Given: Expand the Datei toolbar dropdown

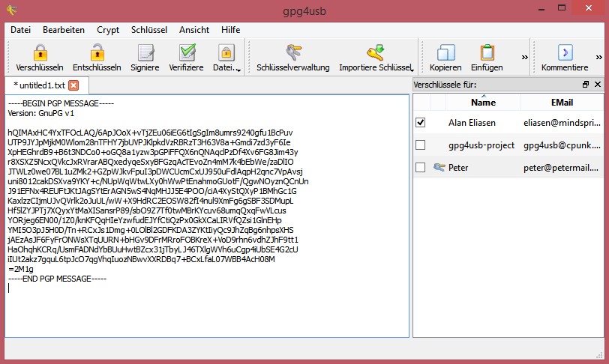Looking at the screenshot, I should 238,70.
